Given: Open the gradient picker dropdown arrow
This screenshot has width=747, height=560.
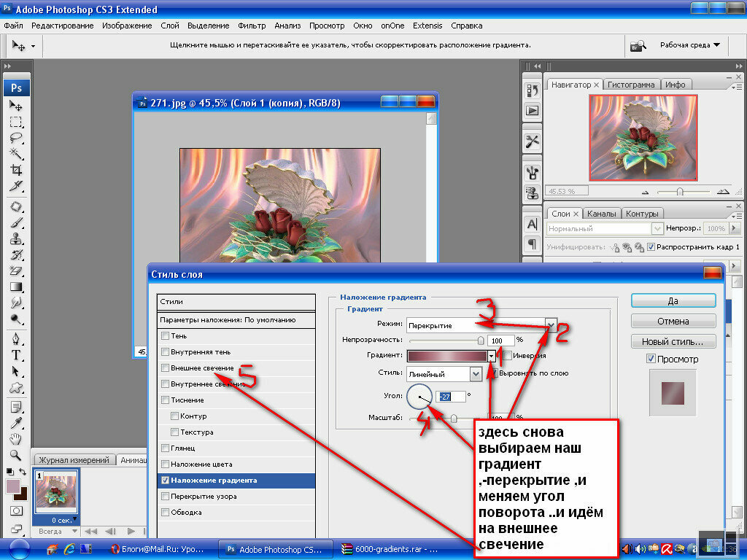Looking at the screenshot, I should coord(491,356).
